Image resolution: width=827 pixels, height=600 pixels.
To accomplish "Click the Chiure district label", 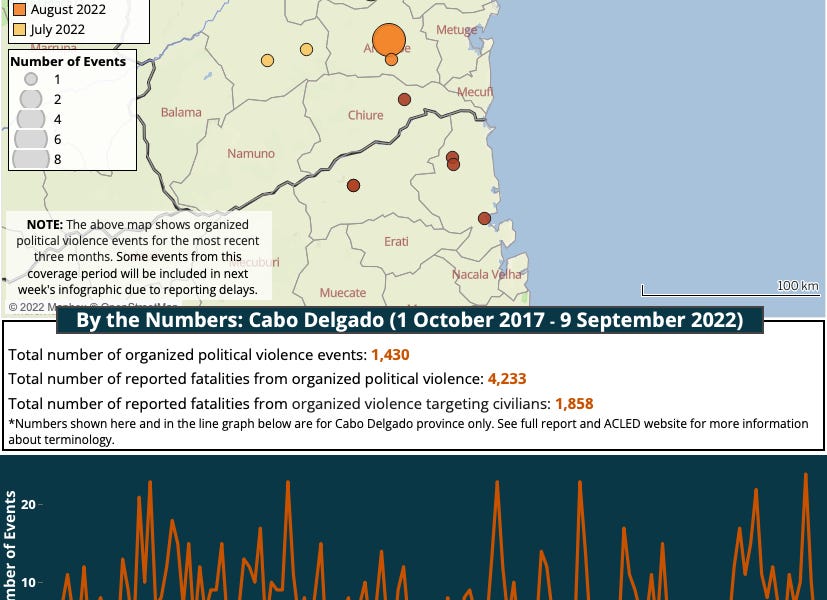I will tap(365, 115).
